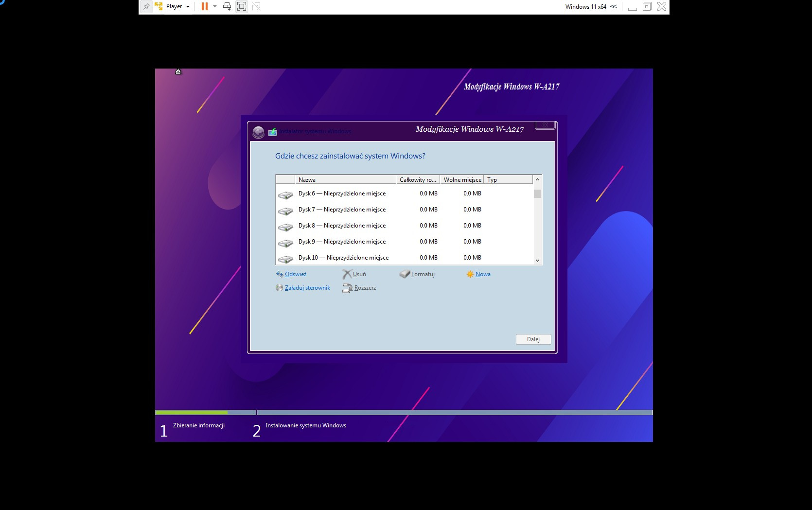
Task: Click the drive icon for Dysk 8
Action: coord(286,227)
